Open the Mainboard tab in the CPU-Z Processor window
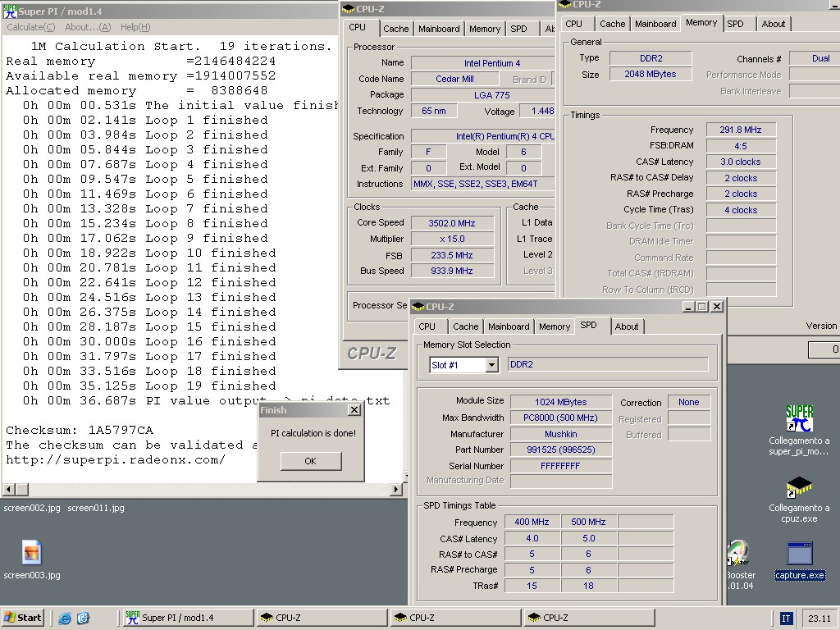840x630 pixels. pos(439,29)
